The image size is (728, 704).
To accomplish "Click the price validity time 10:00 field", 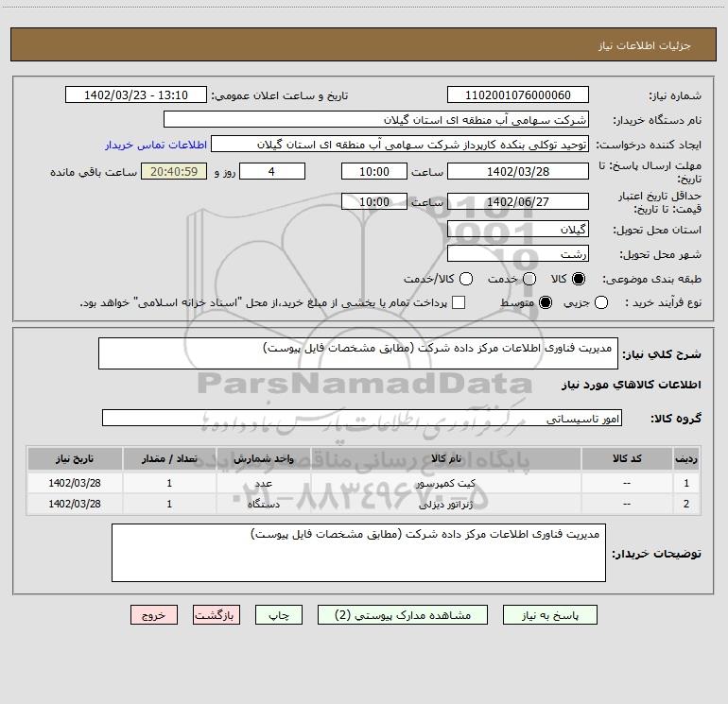I will pos(374,202).
